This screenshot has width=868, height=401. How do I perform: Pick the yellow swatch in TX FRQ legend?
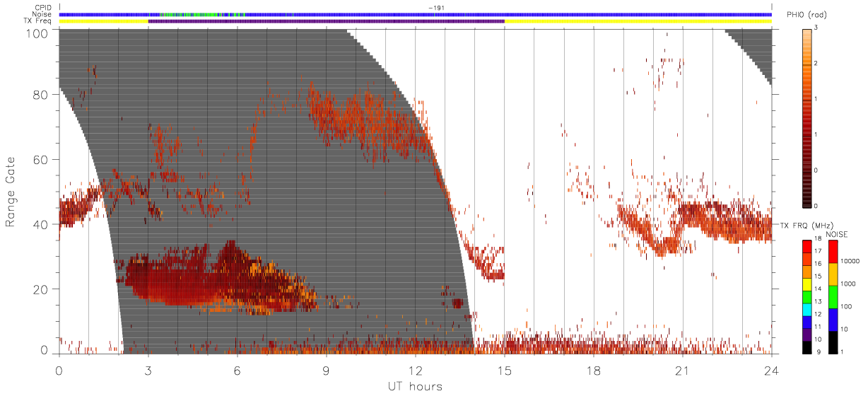(x=807, y=284)
